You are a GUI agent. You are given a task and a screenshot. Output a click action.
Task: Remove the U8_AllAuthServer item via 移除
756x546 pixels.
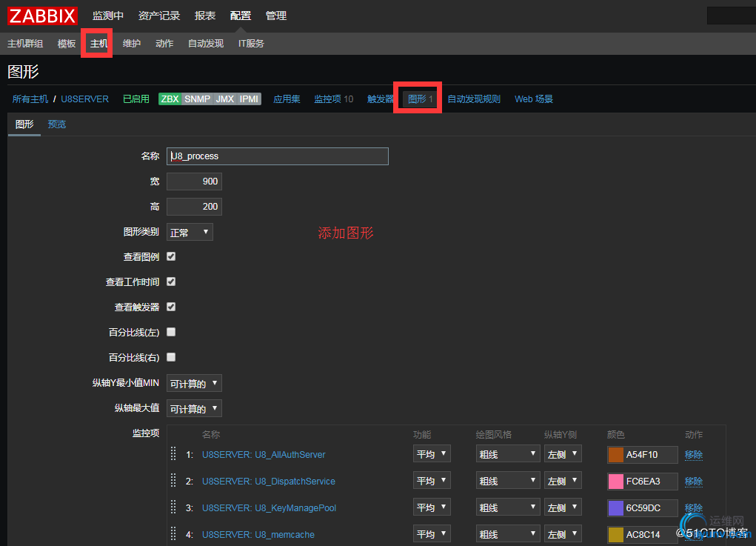pyautogui.click(x=693, y=454)
